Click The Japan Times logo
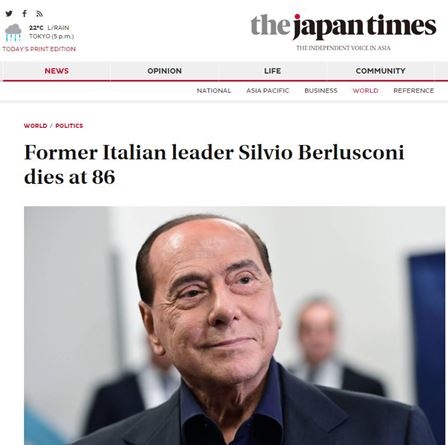The height and width of the screenshot is (445, 448). coord(343,27)
